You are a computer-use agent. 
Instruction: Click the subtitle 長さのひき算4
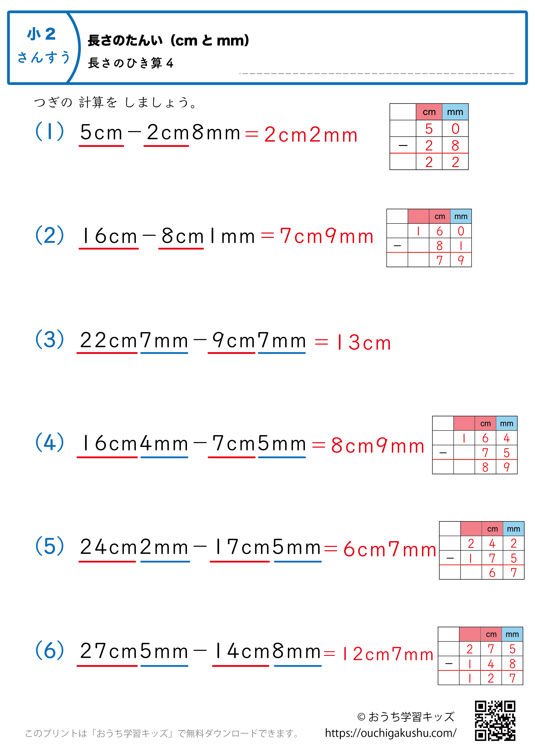click(x=131, y=62)
